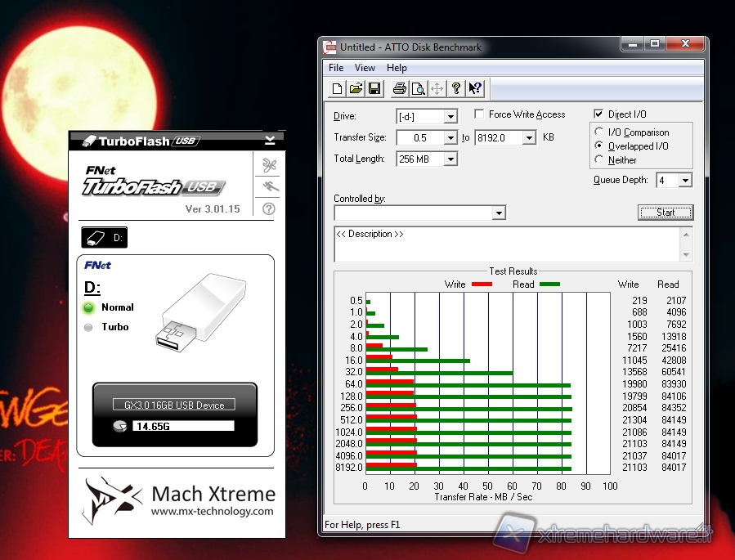The image size is (735, 560).
Task: Click the Open folder toolbar icon
Action: 356,88
